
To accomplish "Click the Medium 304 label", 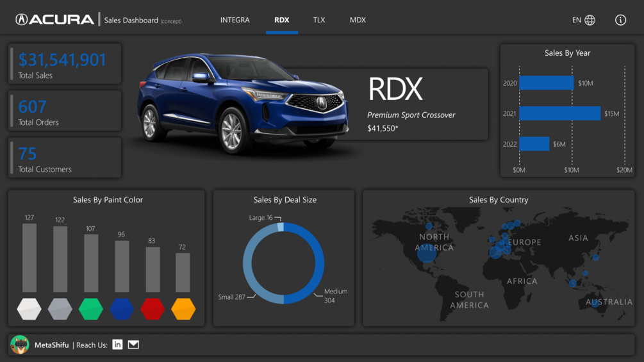I will click(x=336, y=296).
